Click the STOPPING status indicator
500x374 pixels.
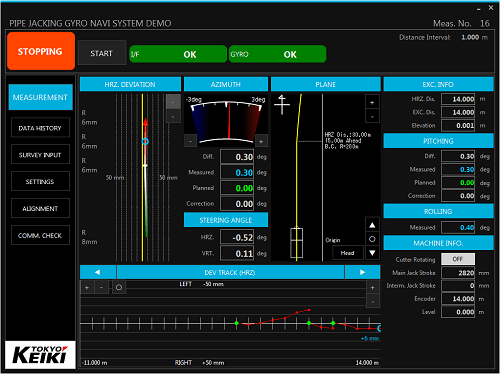[41, 51]
